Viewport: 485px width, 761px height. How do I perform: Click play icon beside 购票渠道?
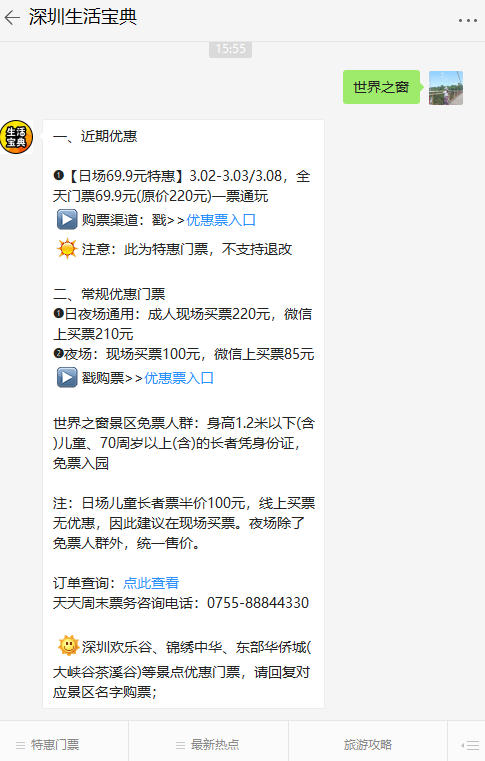point(67,219)
